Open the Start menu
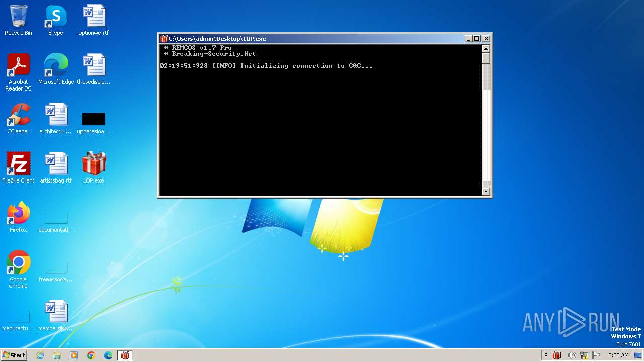Image resolution: width=644 pixels, height=362 pixels. click(x=14, y=355)
